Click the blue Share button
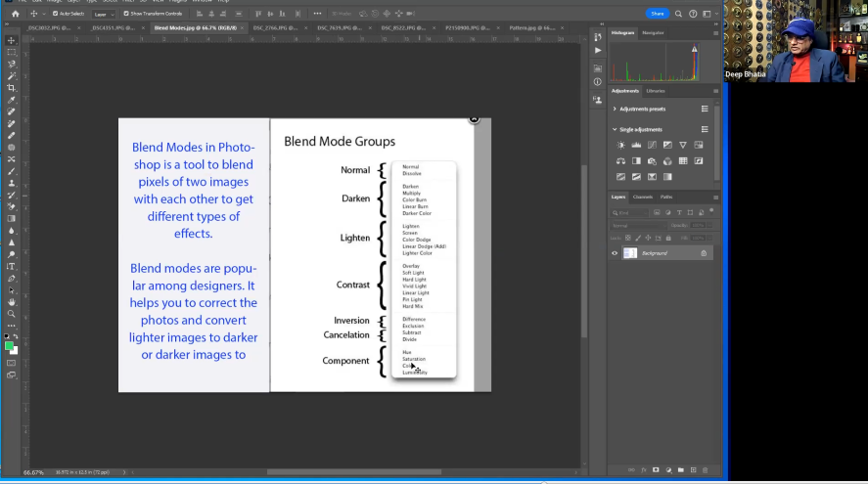Image resolution: width=868 pixels, height=484 pixels. pyautogui.click(x=657, y=14)
